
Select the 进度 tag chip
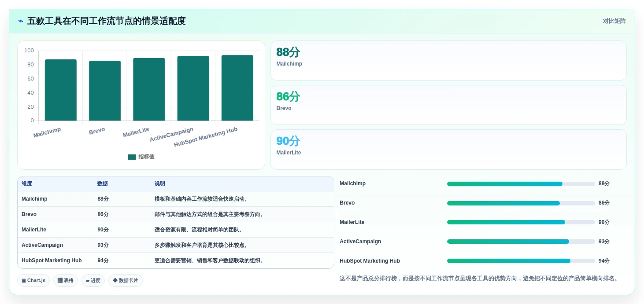[93, 281]
